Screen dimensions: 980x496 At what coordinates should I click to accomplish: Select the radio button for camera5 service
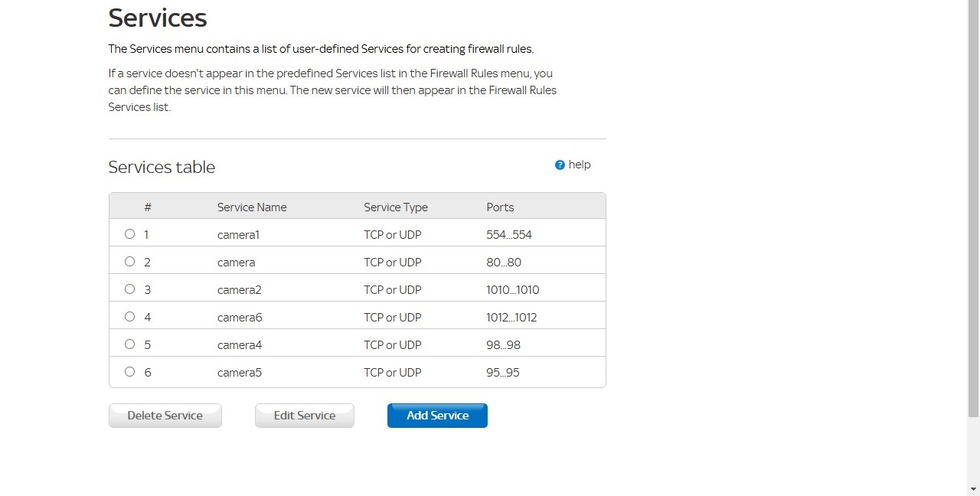point(129,372)
